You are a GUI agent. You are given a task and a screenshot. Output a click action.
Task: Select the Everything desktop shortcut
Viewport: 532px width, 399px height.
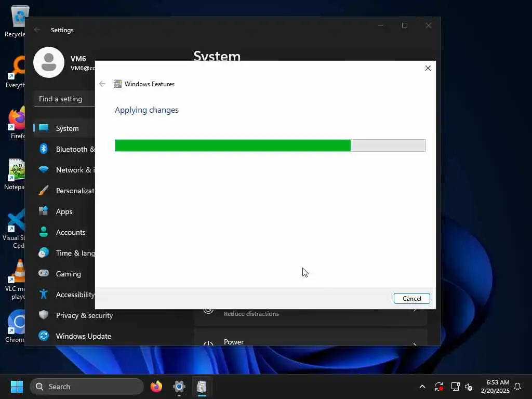tap(15, 72)
